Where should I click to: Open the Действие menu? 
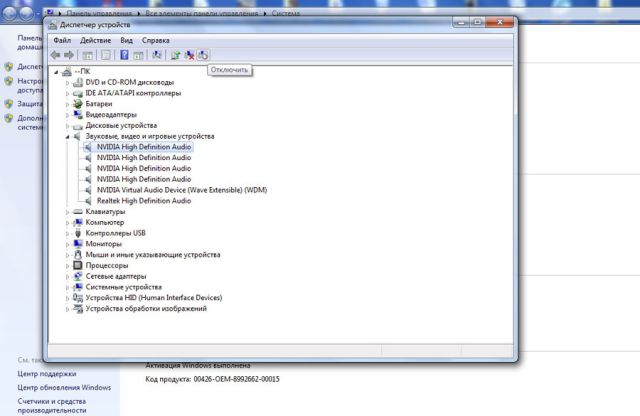96,40
